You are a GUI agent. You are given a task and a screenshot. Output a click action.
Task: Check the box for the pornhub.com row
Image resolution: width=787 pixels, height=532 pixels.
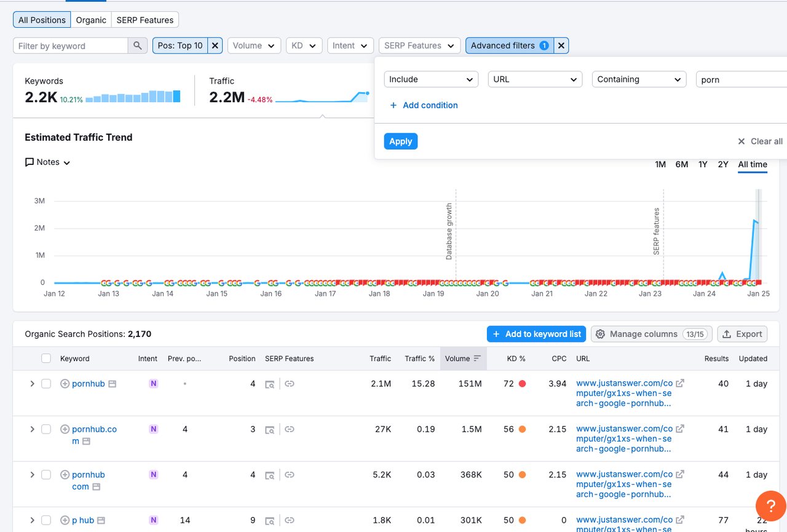click(x=46, y=429)
